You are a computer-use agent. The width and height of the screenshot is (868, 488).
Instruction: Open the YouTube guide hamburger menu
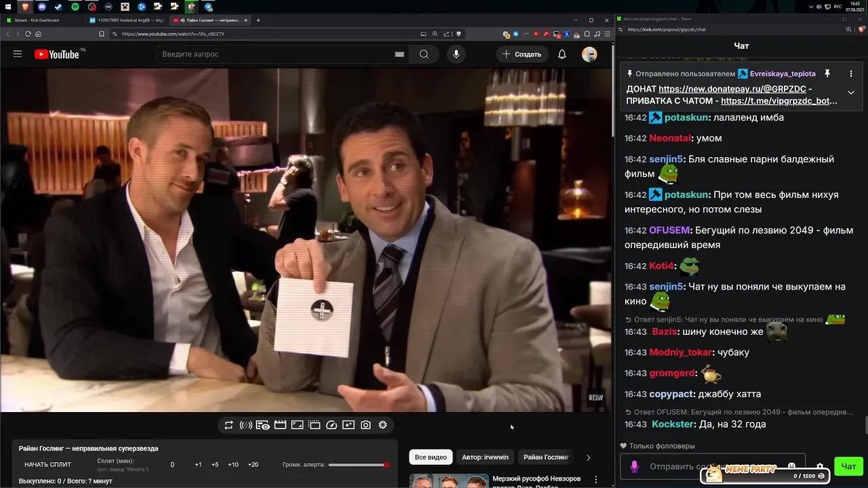tap(18, 54)
